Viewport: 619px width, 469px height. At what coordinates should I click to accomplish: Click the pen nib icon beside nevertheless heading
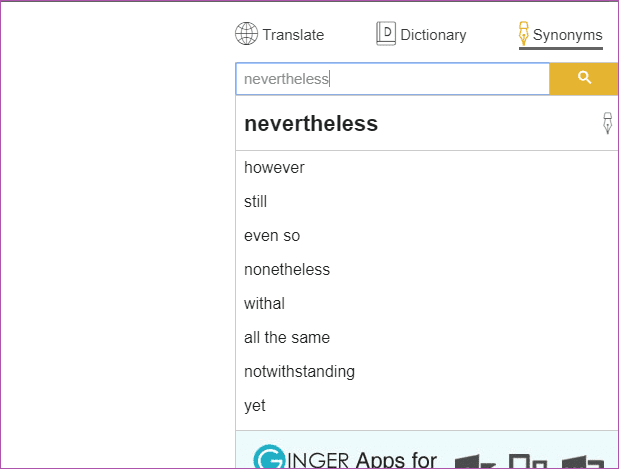tap(607, 123)
